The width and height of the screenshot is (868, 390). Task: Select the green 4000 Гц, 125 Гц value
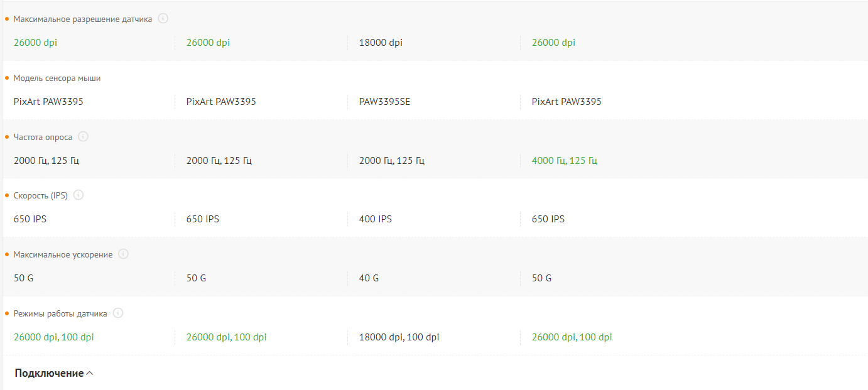point(564,161)
